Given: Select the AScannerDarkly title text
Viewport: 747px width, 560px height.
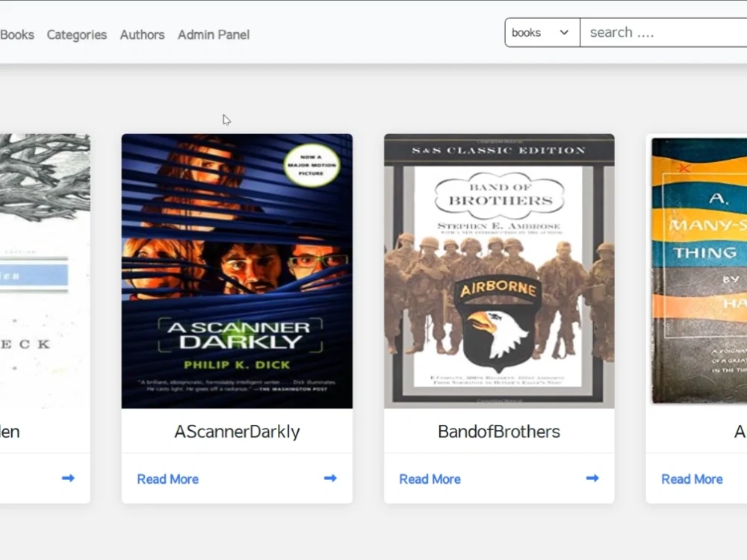Looking at the screenshot, I should coord(237,432).
